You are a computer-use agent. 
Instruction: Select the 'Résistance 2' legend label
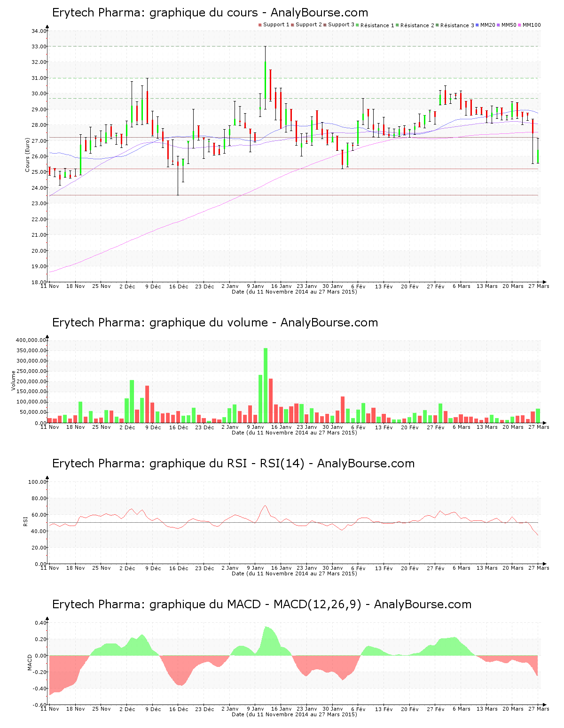tap(417, 25)
